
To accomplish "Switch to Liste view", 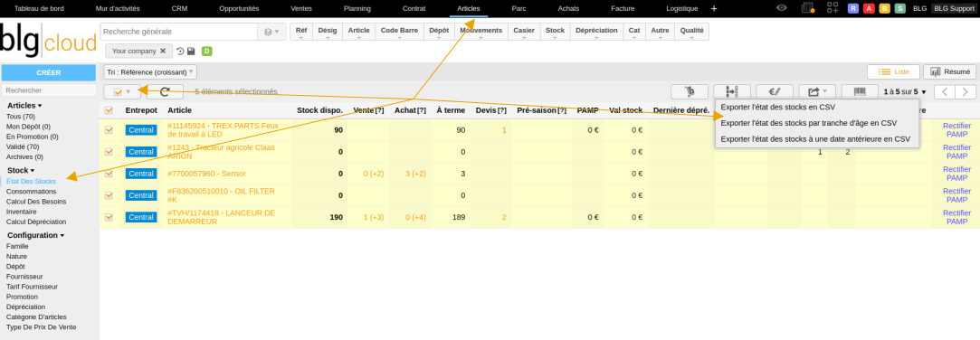I will tap(893, 71).
